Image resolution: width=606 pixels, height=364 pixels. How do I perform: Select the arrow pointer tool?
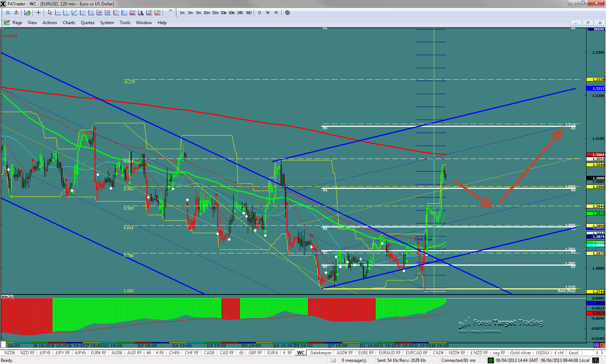(x=50, y=13)
